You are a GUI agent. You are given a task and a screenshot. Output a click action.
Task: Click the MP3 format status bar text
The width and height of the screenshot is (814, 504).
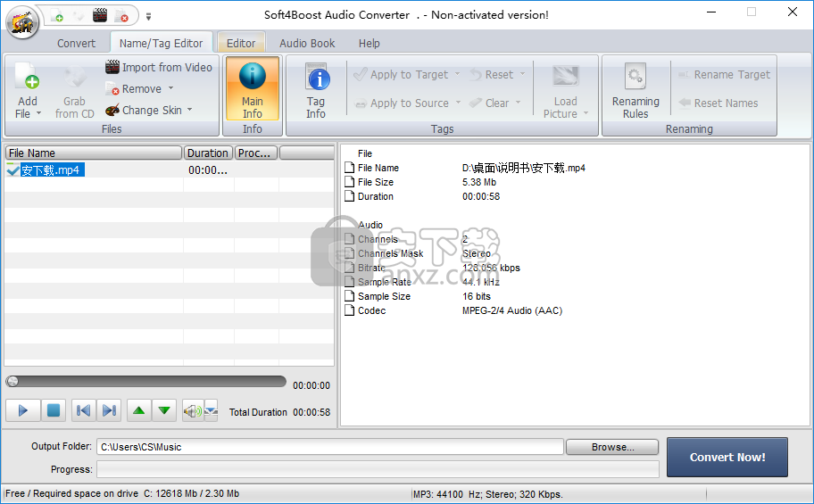[x=487, y=493]
